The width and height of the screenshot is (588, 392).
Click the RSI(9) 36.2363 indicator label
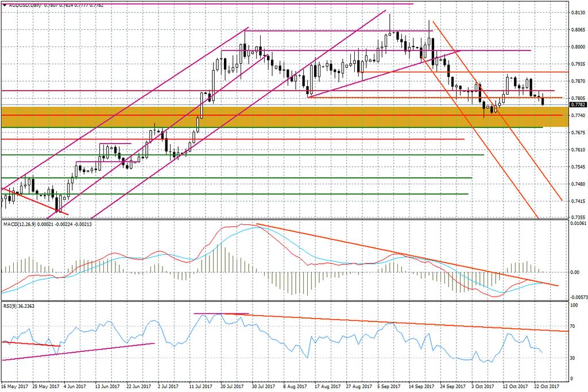pos(19,306)
